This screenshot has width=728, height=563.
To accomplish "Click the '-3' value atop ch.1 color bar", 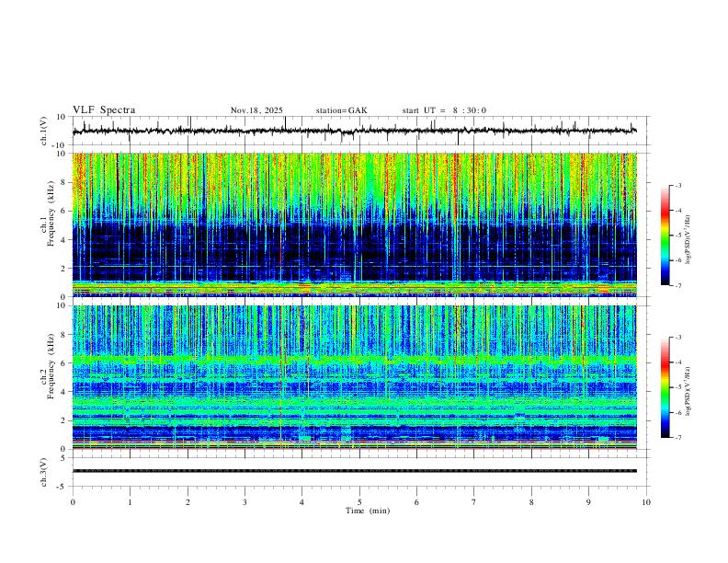I will (x=678, y=185).
